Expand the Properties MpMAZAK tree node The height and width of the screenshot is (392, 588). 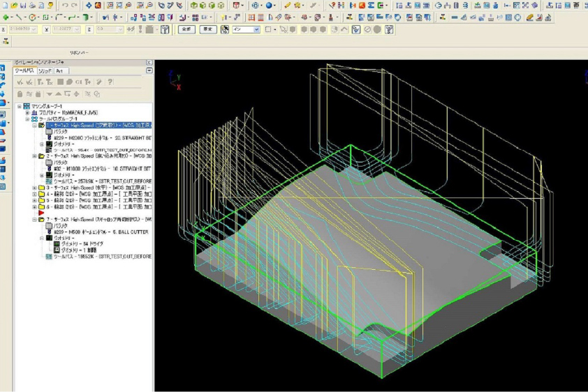27,112
